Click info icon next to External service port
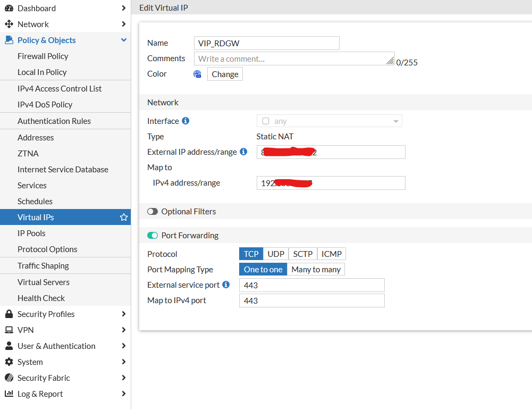The image size is (532, 409). coord(226,285)
